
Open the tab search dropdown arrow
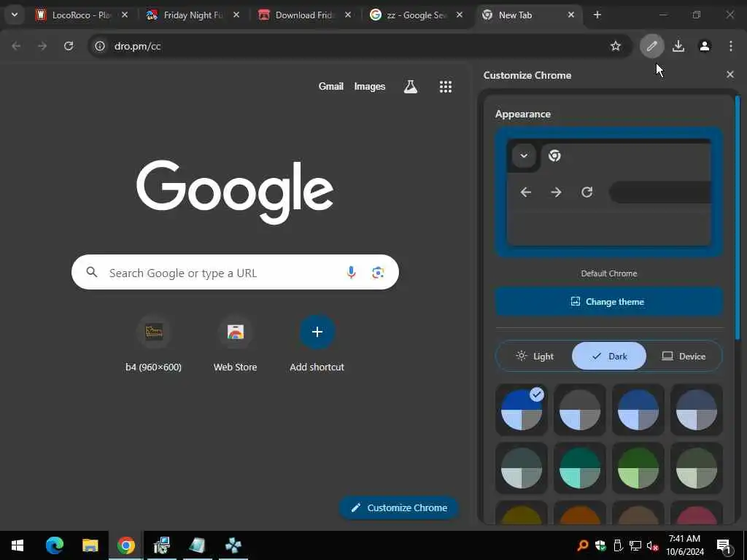click(x=15, y=15)
